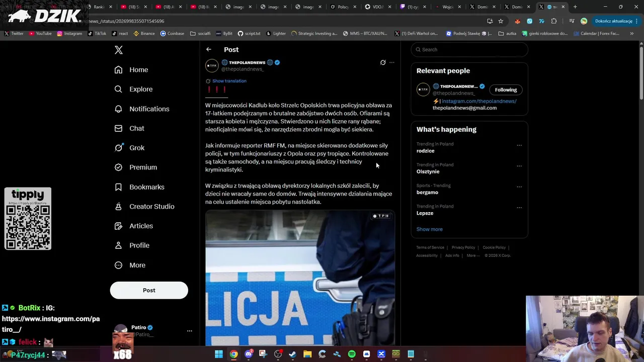Open options for Olsztynie trend

pyautogui.click(x=519, y=166)
